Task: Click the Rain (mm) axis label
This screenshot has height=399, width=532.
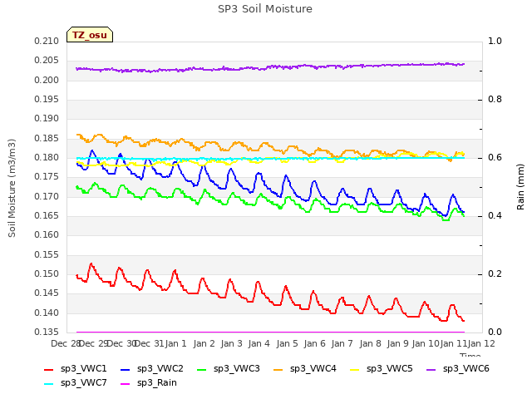Action: coord(520,187)
